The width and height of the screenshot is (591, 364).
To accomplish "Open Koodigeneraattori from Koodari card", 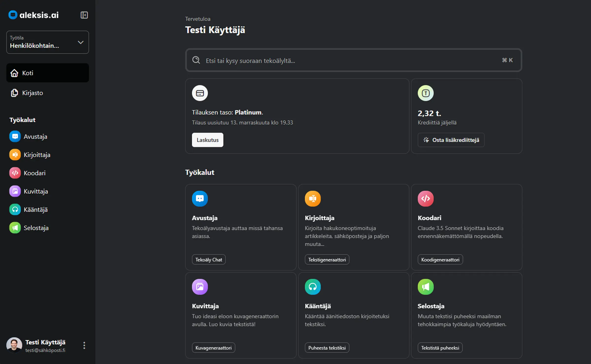I will pyautogui.click(x=440, y=259).
